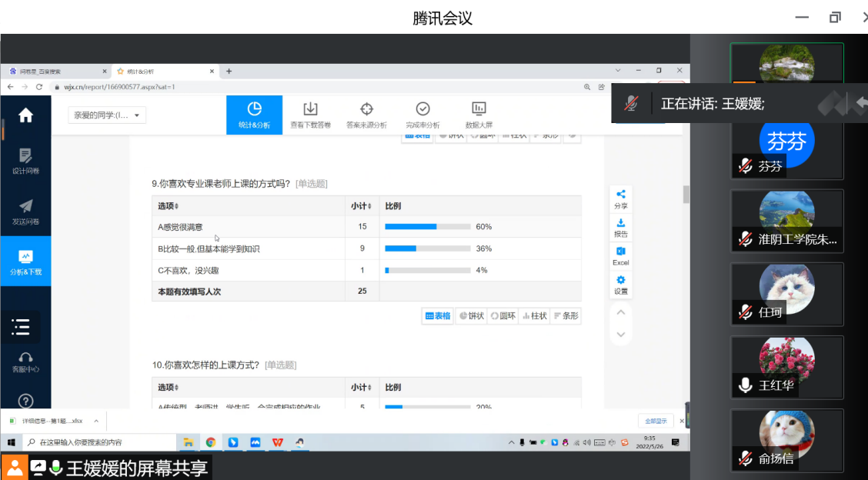Switch question 9 chart to 柱状
This screenshot has height=480, width=868.
coord(534,315)
